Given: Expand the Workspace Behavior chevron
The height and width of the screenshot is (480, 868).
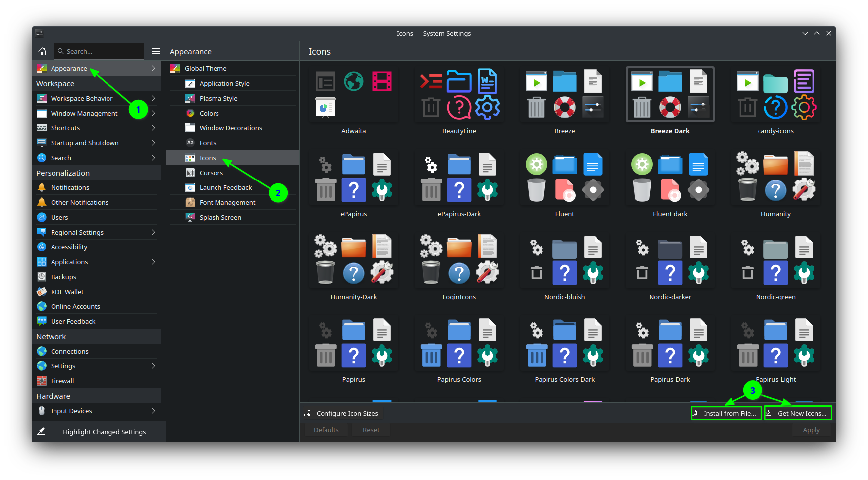Looking at the screenshot, I should point(153,98).
